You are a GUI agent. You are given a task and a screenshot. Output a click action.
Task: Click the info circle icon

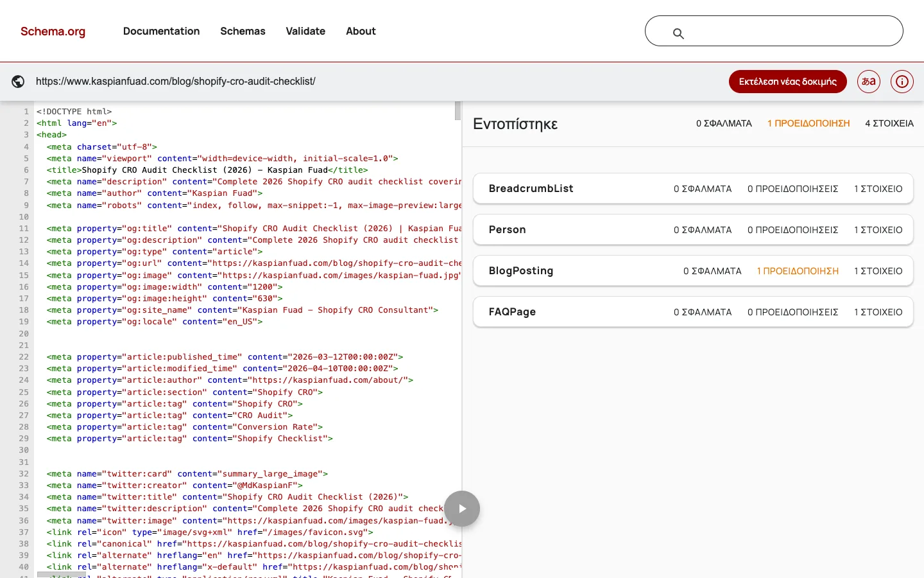[902, 82]
